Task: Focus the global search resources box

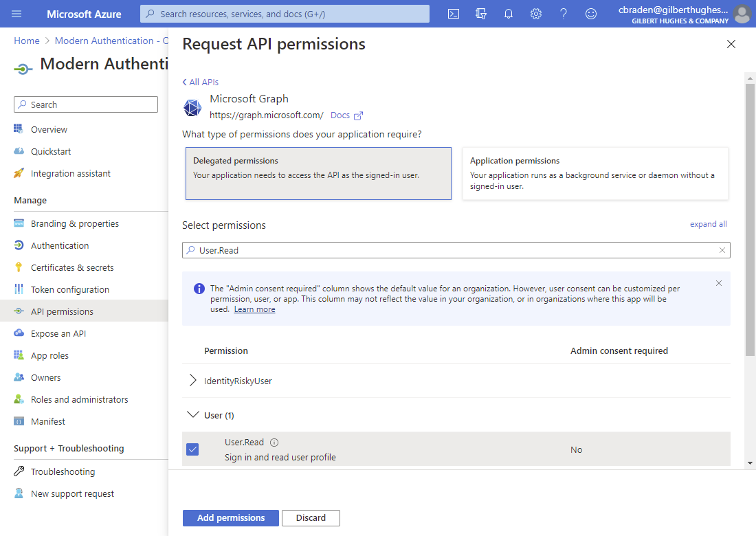Action: (285, 14)
